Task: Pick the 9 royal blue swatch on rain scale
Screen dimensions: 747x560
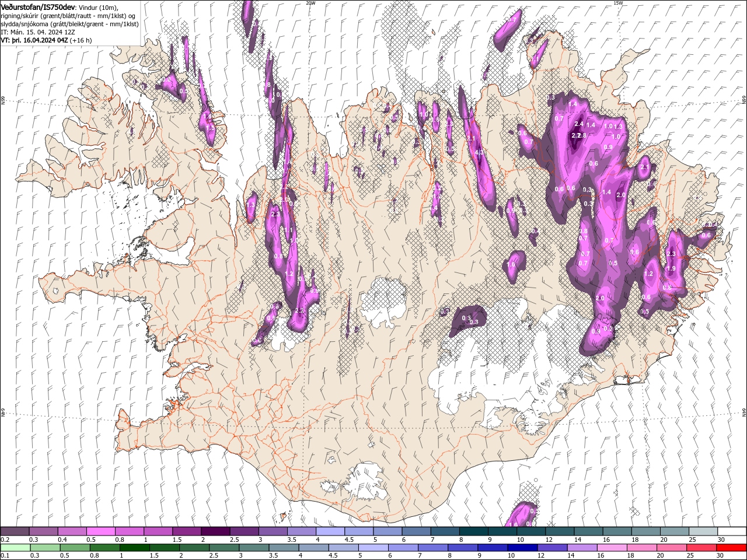Action: (493, 548)
